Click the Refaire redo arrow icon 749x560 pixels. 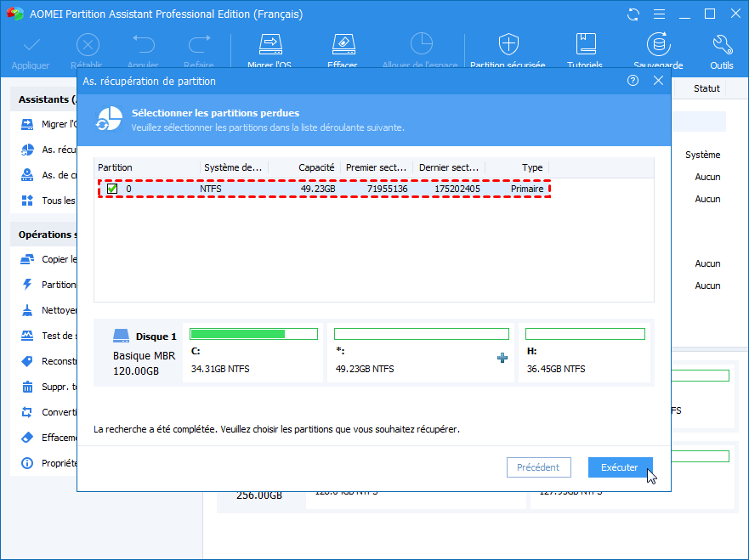pos(199,44)
